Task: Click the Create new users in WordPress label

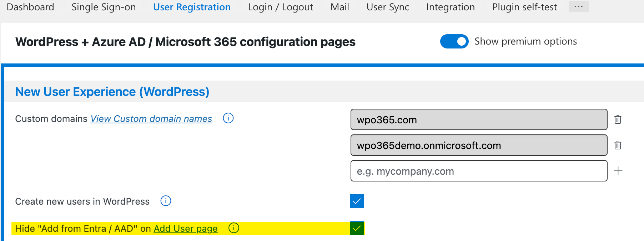Action: pos(82,201)
